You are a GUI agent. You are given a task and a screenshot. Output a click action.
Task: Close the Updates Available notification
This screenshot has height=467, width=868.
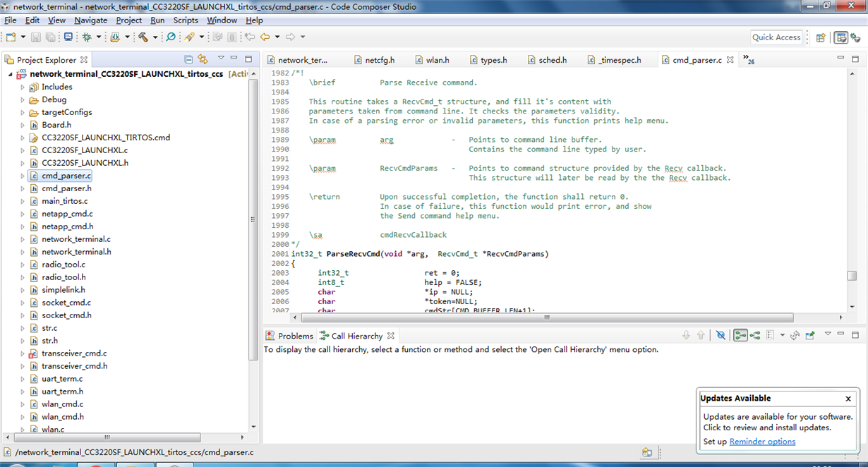[850, 399]
